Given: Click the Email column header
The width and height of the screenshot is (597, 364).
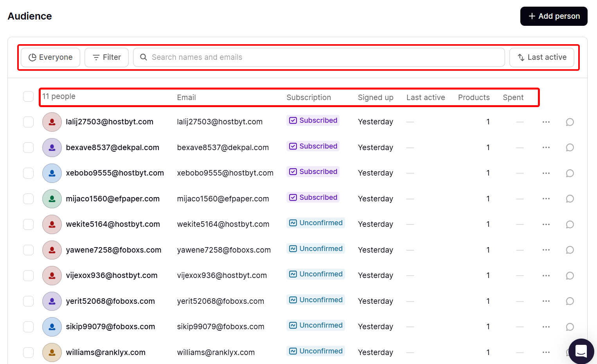Looking at the screenshot, I should pyautogui.click(x=186, y=97).
